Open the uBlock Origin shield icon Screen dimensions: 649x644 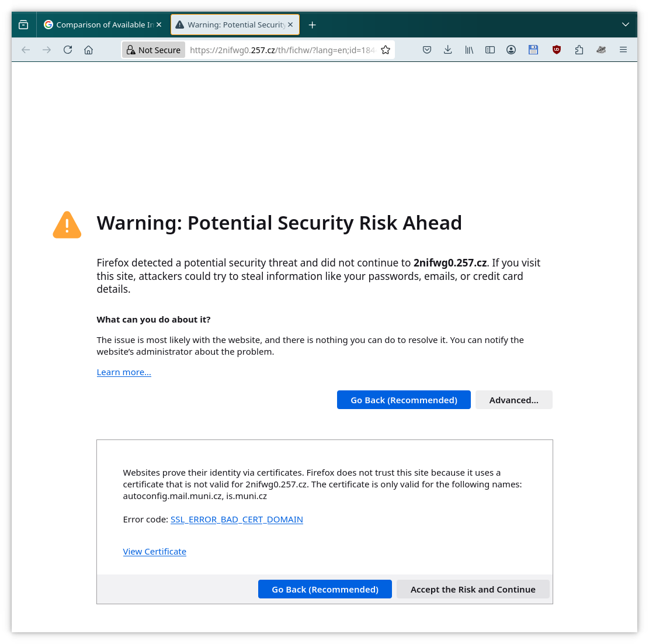point(557,50)
